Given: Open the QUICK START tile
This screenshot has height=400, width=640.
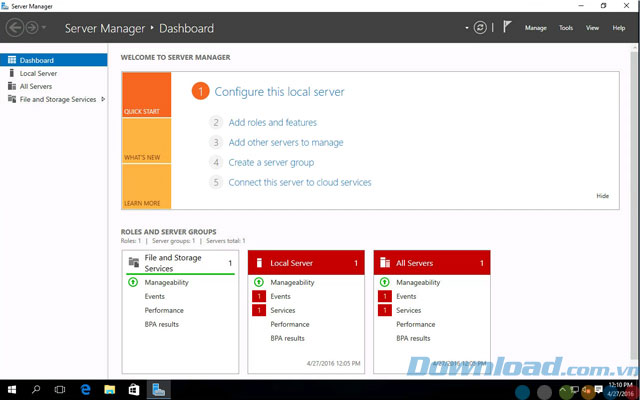Looking at the screenshot, I should pos(146,95).
